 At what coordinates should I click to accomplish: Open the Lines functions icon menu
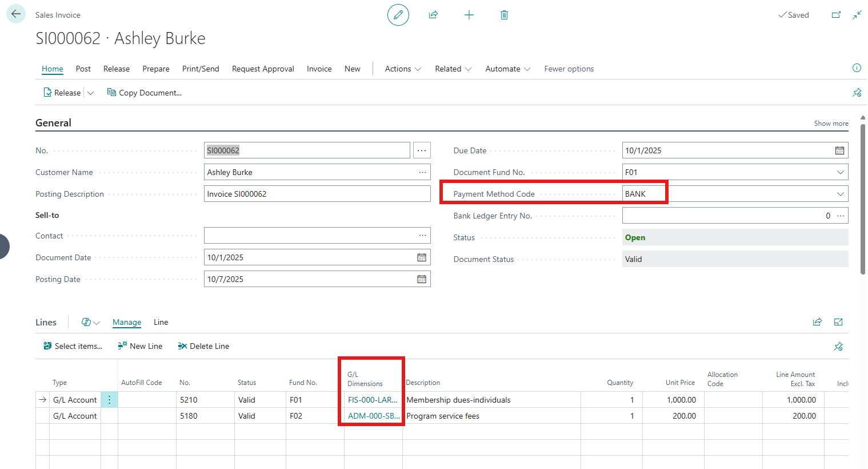coord(90,323)
